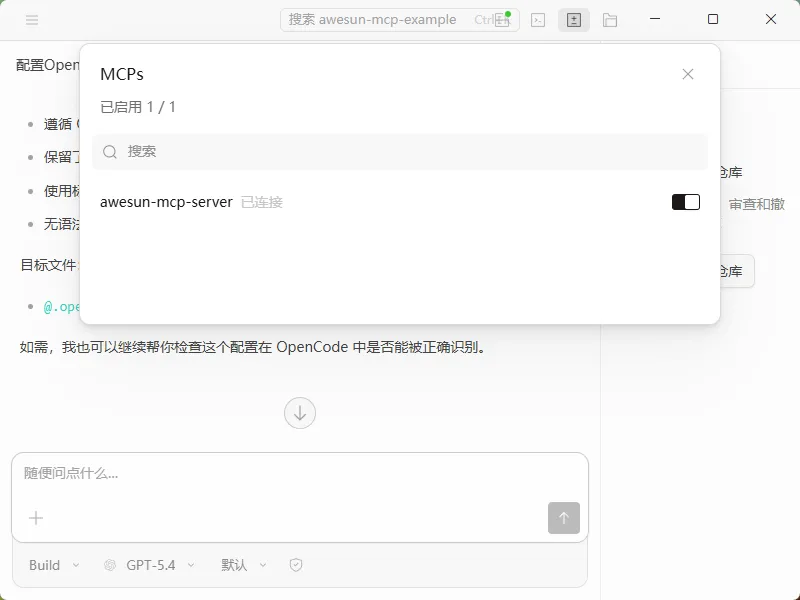Screen dimensions: 800x600
Task: Open the hamburger menu in the top-left corner
Action: click(31, 19)
